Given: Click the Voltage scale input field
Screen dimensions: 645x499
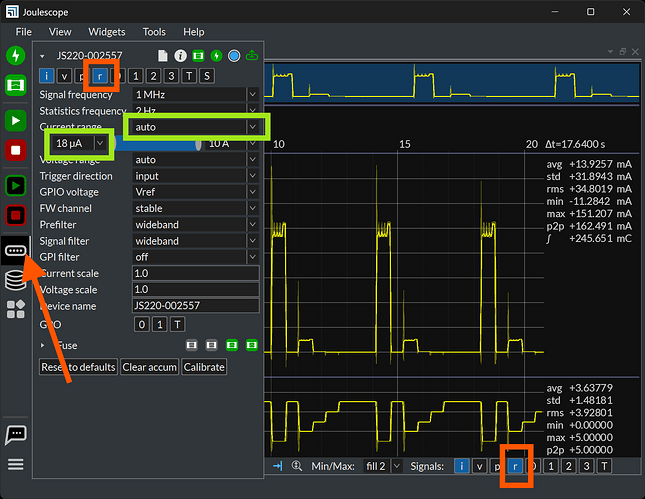Looking at the screenshot, I should click(196, 290).
